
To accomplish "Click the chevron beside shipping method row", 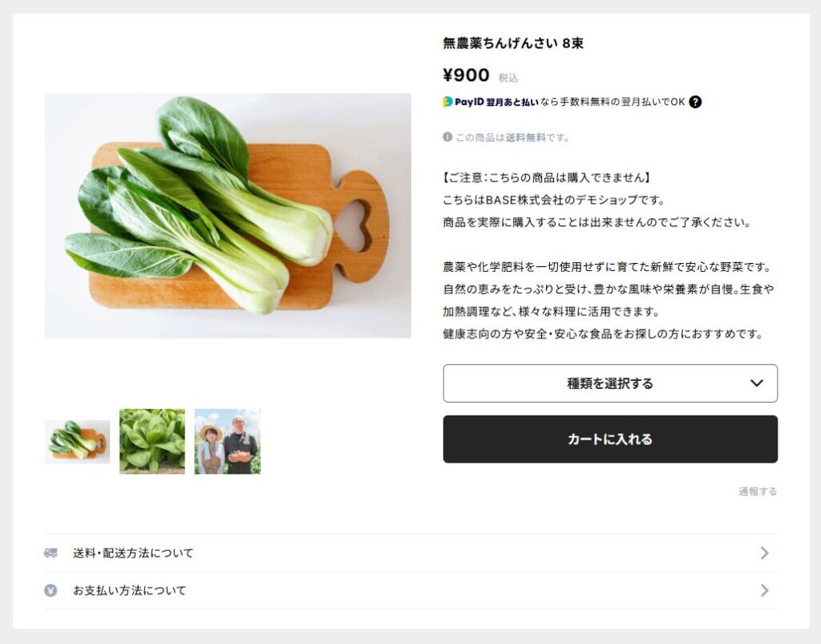I will pyautogui.click(x=764, y=553).
